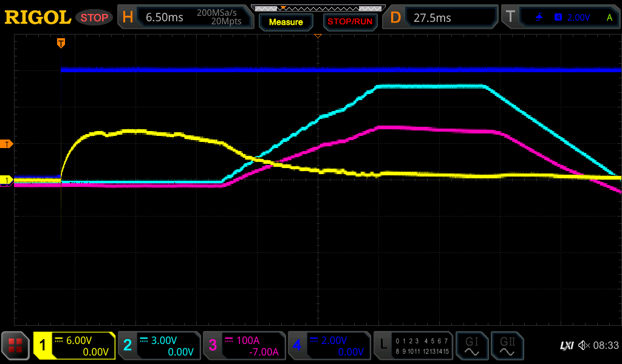The width and height of the screenshot is (622, 364).
Task: Select the trigger level marker on left edge
Action: (7, 144)
